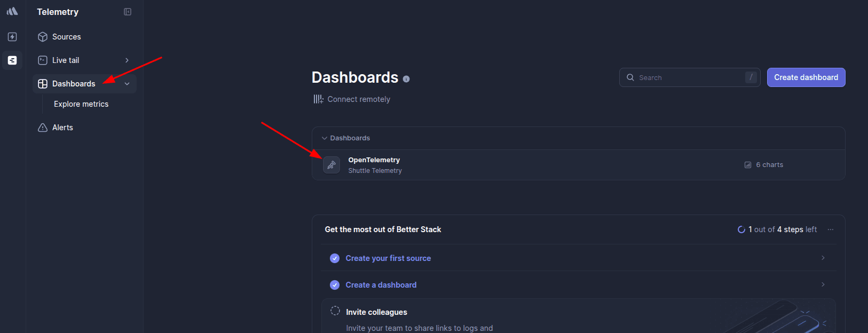Click the Connect remotely barcode icon
This screenshot has height=333, width=868.
pyautogui.click(x=318, y=99)
